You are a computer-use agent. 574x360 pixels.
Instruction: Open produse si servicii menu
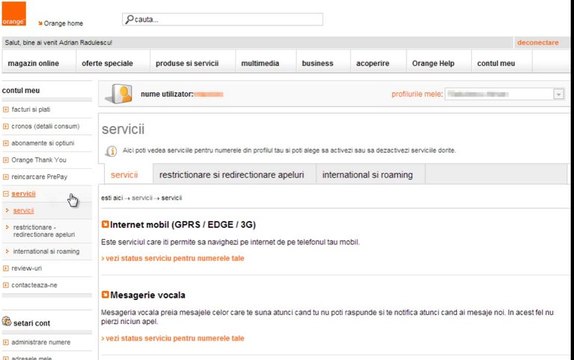coord(187,63)
